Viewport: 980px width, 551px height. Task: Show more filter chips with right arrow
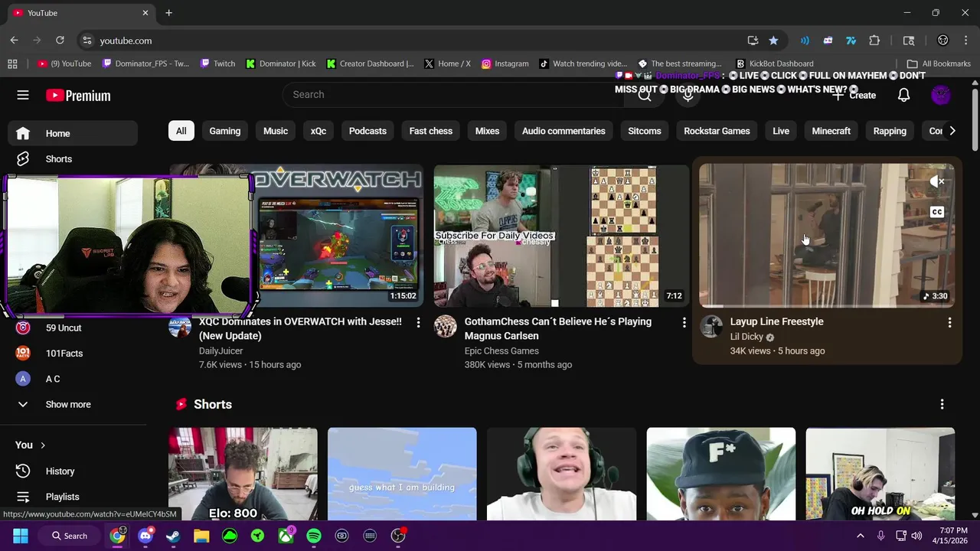(952, 131)
